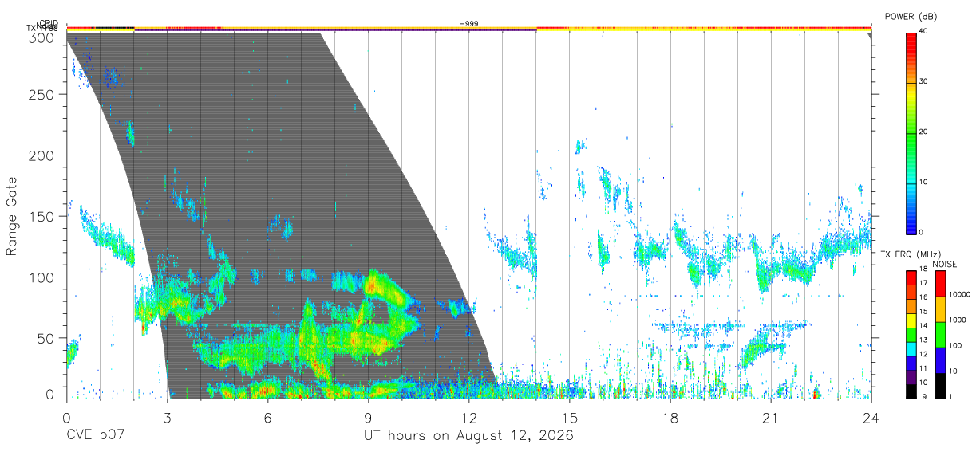Viewport: 980px width, 452px height.
Task: Click the 15 tick on the UT hours axis
Action: (569, 417)
